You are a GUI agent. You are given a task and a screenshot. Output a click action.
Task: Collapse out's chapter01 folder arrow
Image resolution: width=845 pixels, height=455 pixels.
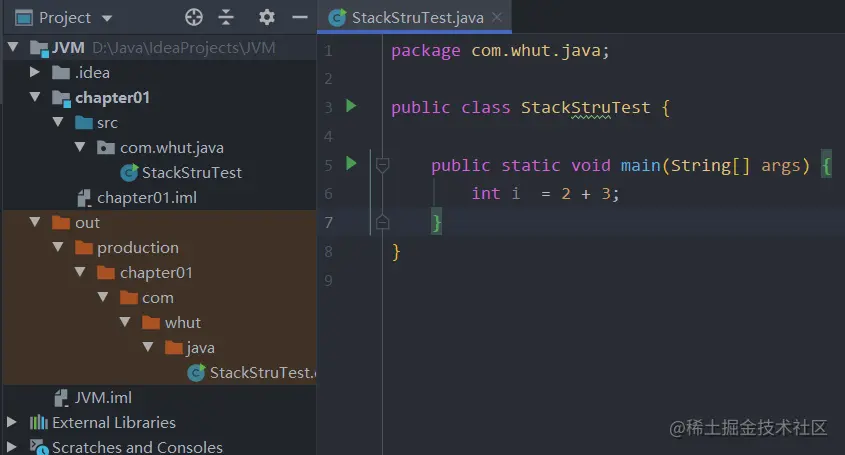(80, 272)
